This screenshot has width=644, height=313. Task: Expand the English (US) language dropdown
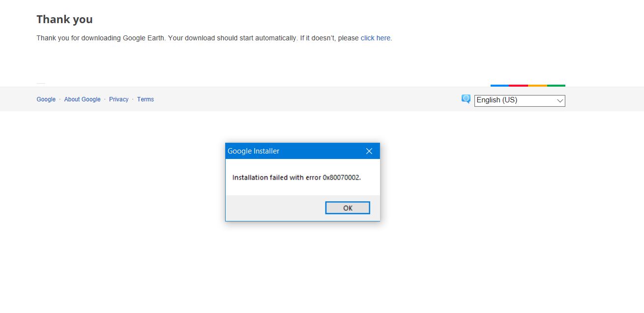pos(520,100)
